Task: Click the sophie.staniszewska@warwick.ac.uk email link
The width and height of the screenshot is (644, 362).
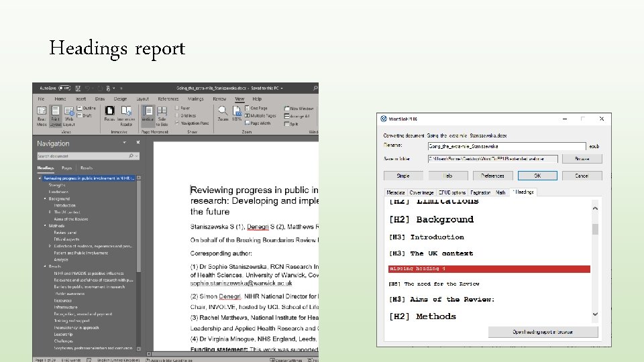Action: pyautogui.click(x=241, y=283)
